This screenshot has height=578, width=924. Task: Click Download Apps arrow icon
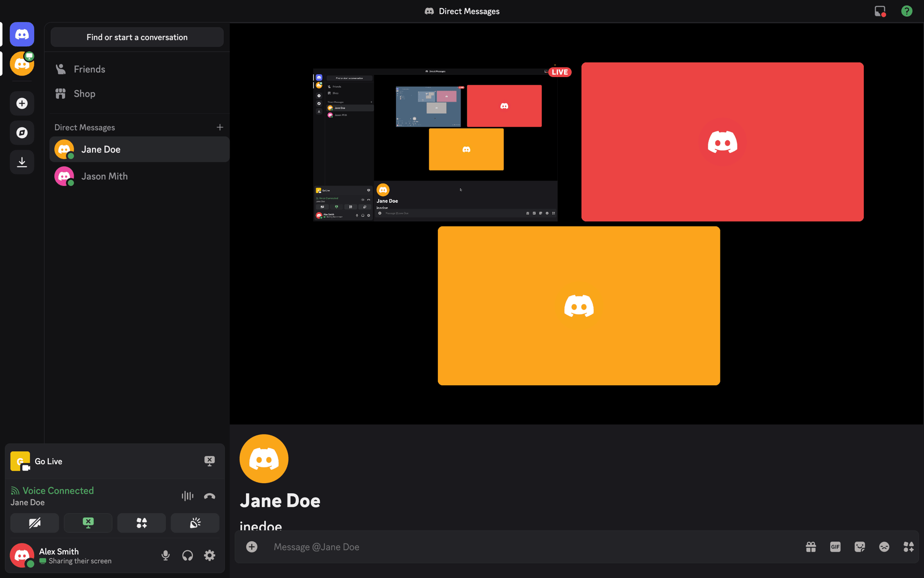(x=22, y=162)
